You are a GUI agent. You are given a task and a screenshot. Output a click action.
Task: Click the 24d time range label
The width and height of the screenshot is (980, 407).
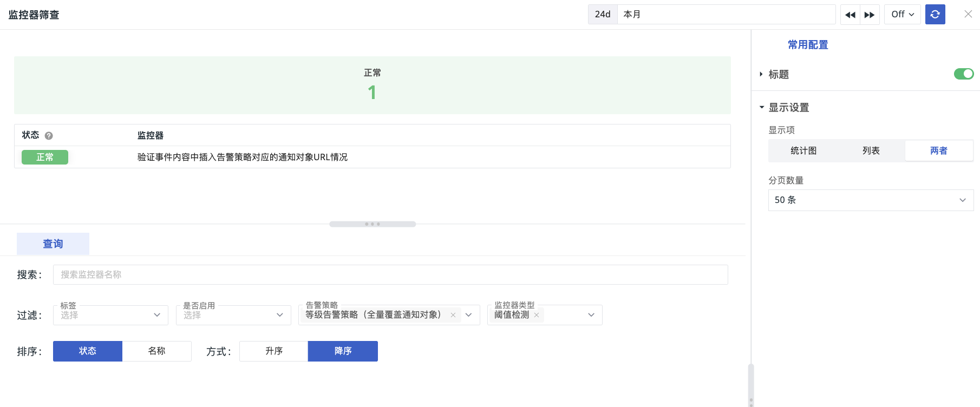click(603, 15)
